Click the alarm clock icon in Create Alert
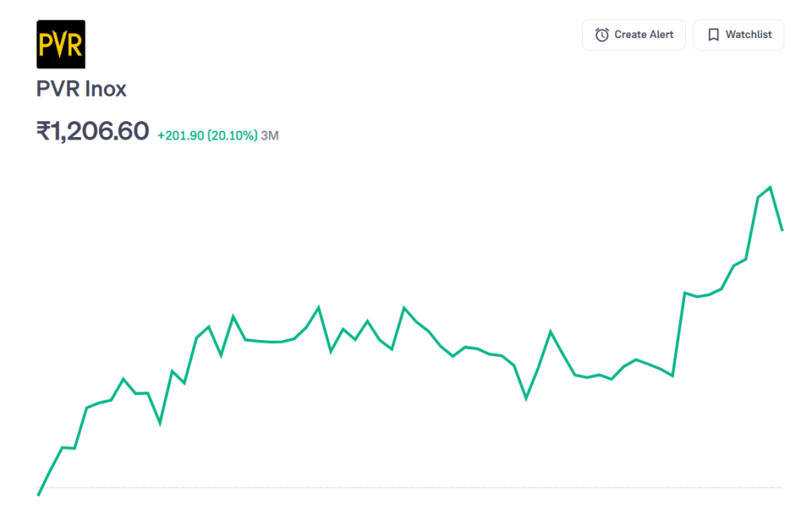 (602, 35)
